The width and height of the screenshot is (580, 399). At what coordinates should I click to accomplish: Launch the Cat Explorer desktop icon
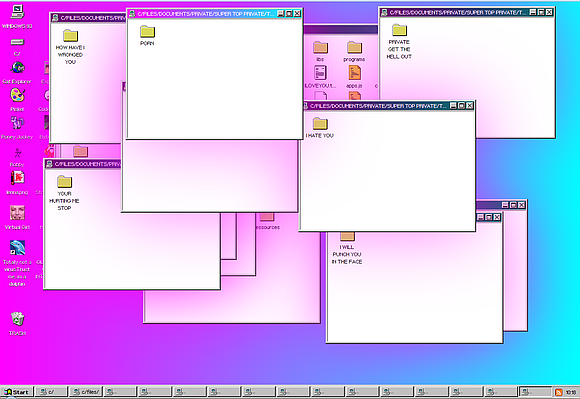(x=17, y=68)
